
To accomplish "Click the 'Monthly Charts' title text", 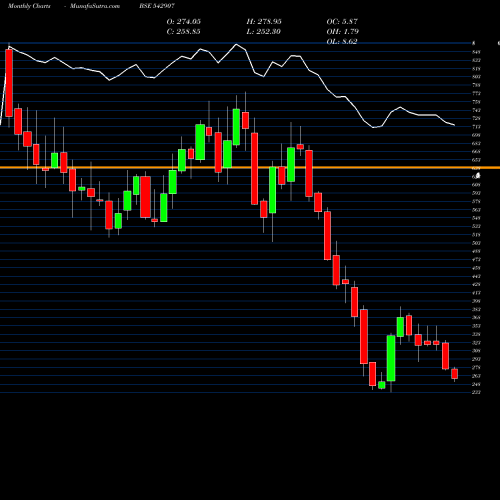I will pyautogui.click(x=29, y=6).
